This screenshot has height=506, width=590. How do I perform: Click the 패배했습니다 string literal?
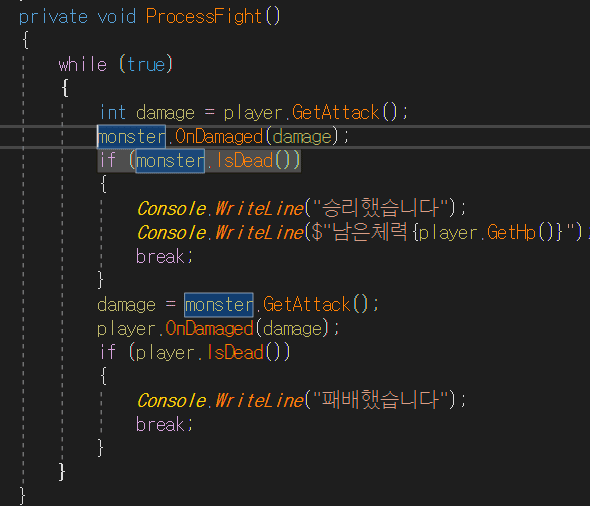coord(381,400)
